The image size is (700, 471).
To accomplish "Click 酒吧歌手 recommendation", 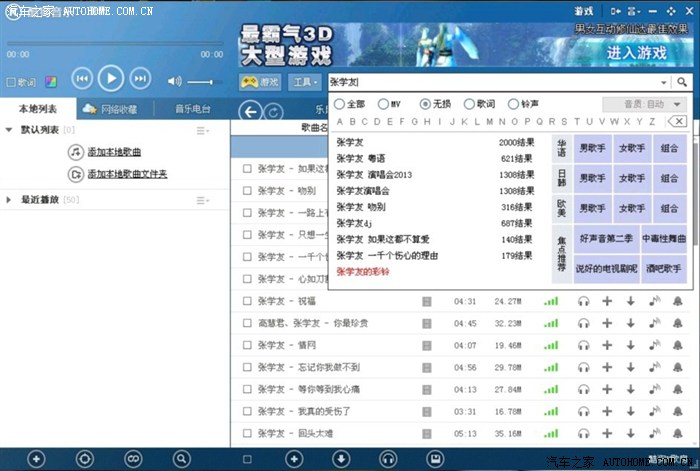I will [x=663, y=268].
